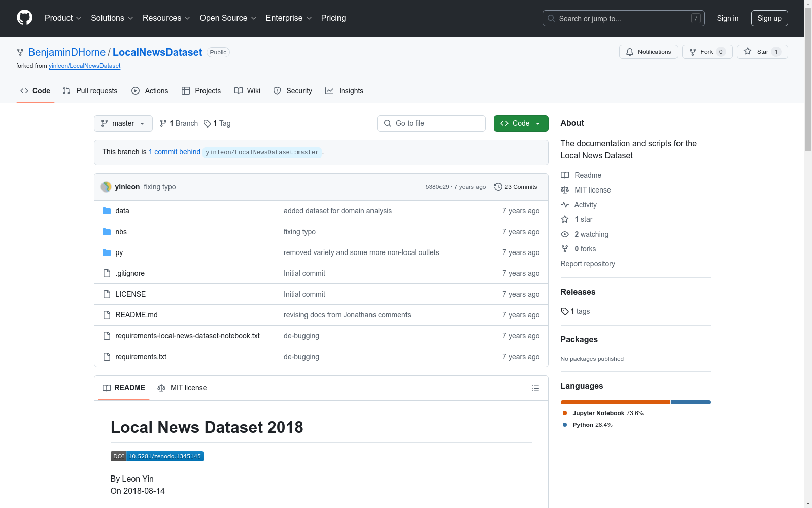
Task: Click the eye icon beside 2 watching
Action: tap(565, 234)
